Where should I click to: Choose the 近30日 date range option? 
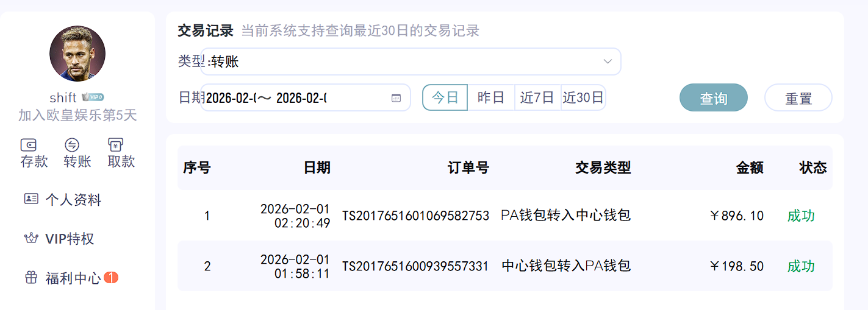point(583,97)
